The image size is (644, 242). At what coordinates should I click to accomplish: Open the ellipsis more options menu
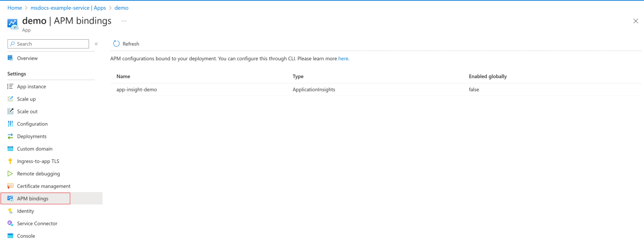[124, 21]
